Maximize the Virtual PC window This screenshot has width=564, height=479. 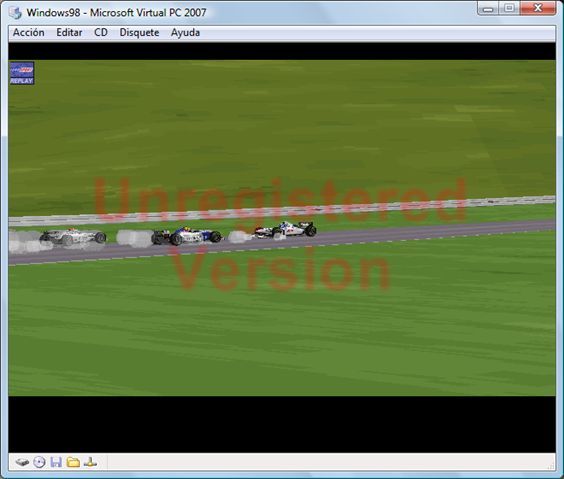509,8
